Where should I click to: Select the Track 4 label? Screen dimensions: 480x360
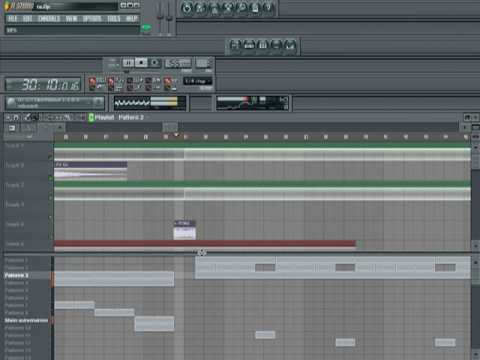pyautogui.click(x=15, y=205)
